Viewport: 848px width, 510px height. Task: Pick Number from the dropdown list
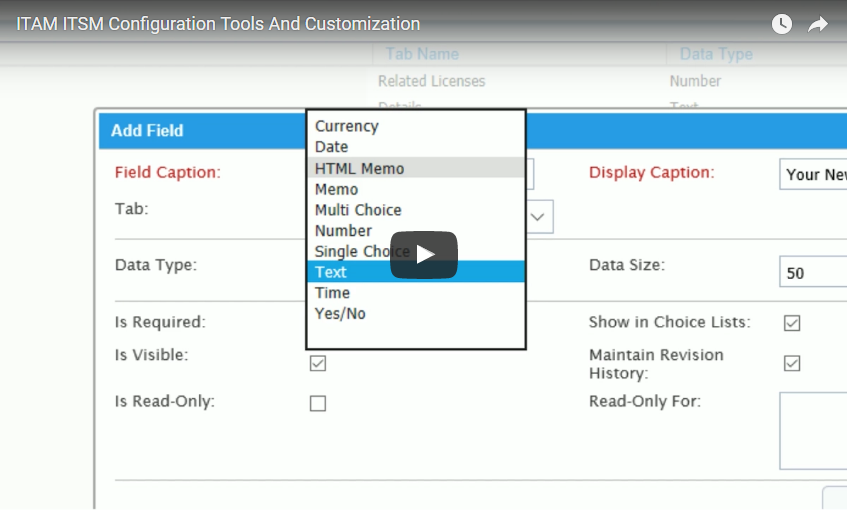pyautogui.click(x=343, y=231)
